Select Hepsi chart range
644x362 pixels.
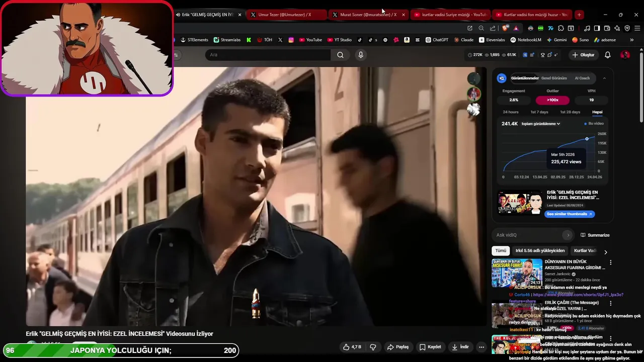597,112
